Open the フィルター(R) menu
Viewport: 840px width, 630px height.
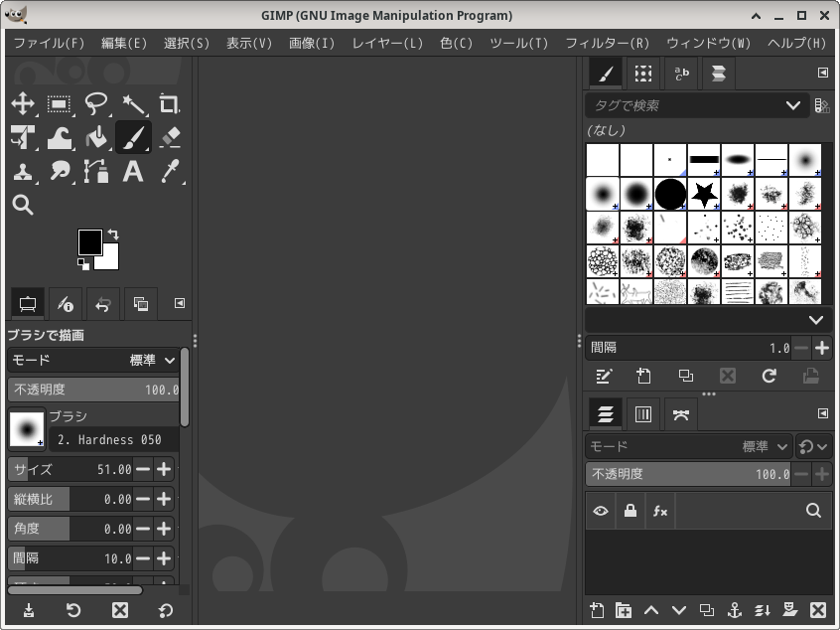click(x=607, y=44)
